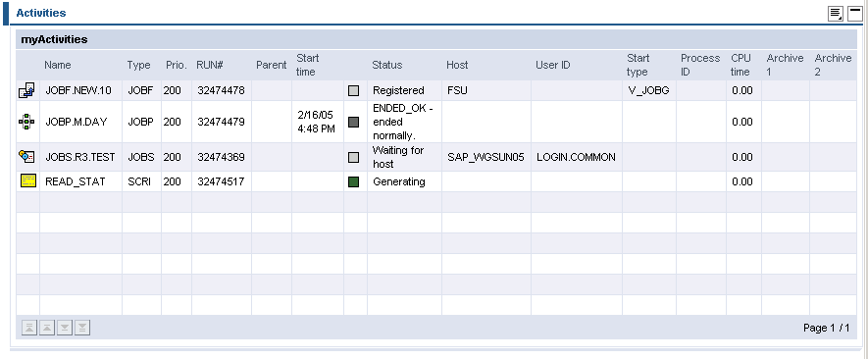This screenshot has height=359, width=868.
Task: Open the Activities panel options menu icon
Action: 836,14
